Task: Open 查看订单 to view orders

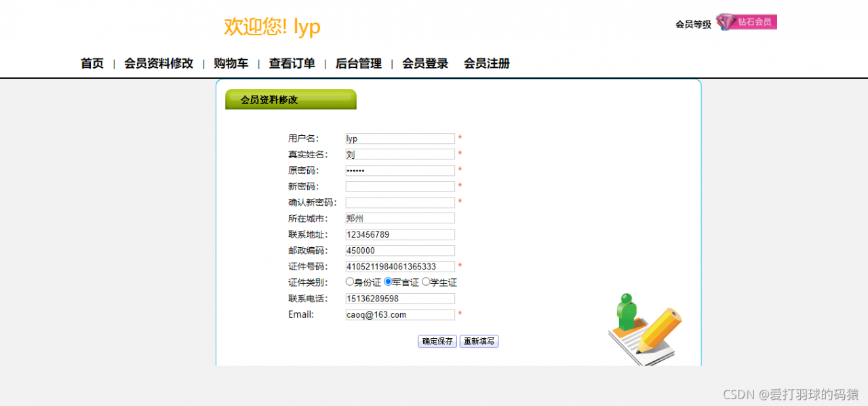Action: pos(292,63)
